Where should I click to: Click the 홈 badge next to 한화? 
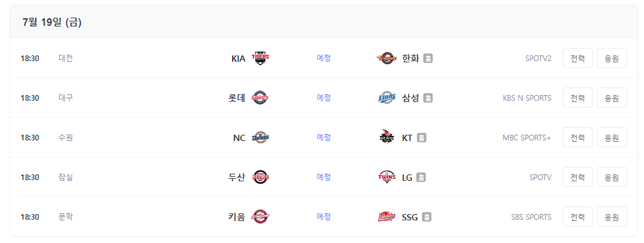(x=428, y=59)
